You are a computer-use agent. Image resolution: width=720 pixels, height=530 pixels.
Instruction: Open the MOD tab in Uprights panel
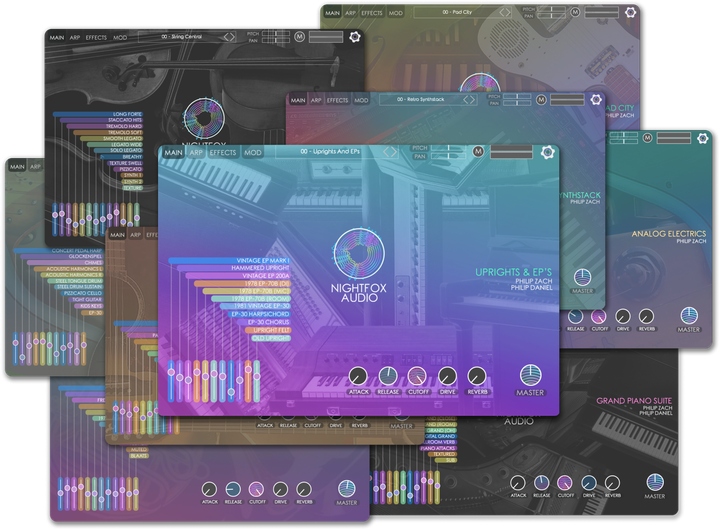pos(253,153)
